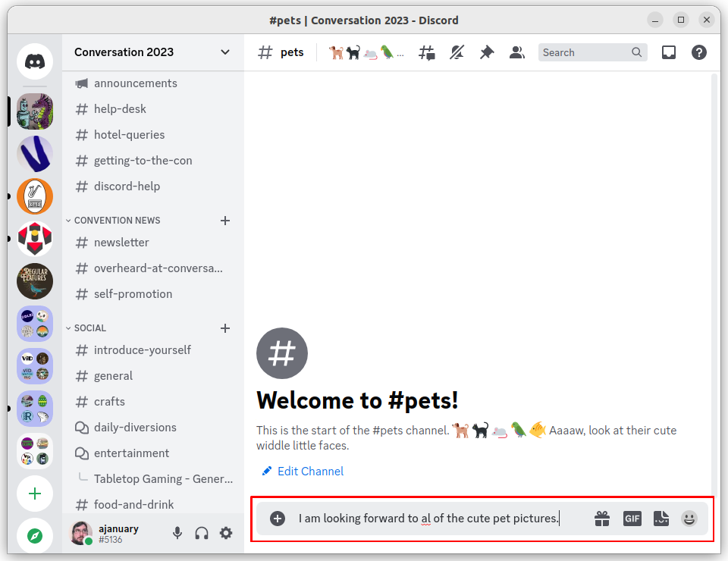The image size is (728, 561).
Task: Open the red and black shield server
Action: (x=35, y=239)
